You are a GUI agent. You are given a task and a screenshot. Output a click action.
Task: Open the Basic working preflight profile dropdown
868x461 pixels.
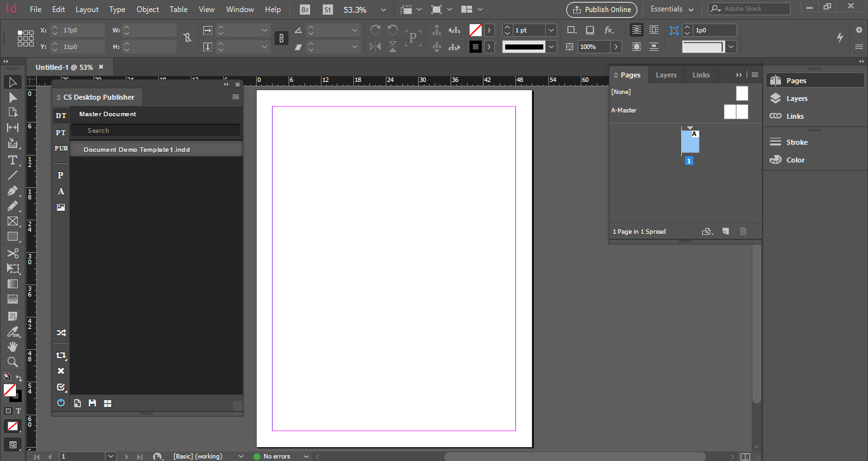tap(241, 457)
